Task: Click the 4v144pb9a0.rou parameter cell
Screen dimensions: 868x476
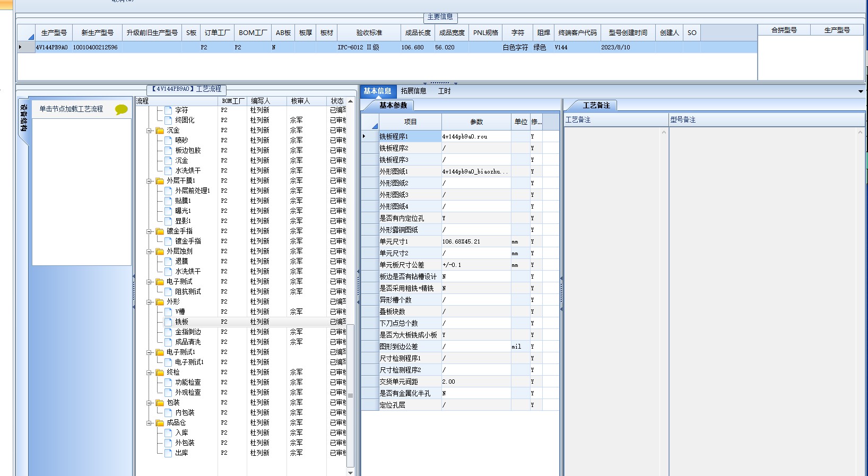Action: [476, 136]
